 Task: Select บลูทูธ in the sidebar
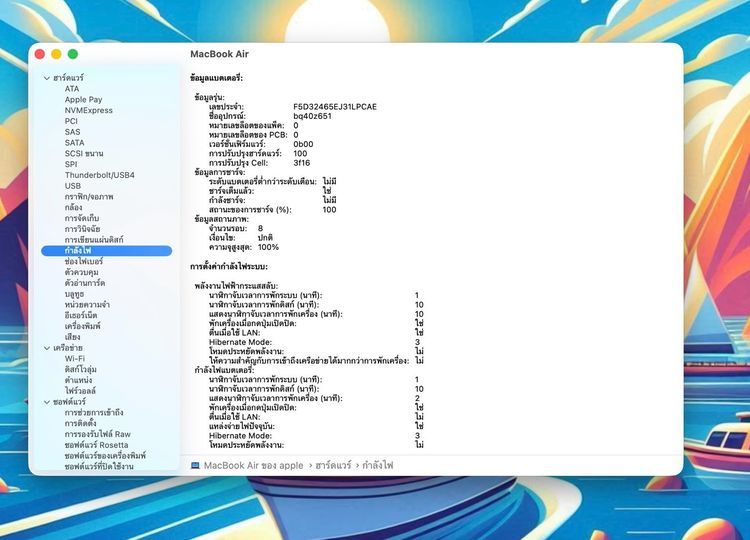pyautogui.click(x=74, y=294)
